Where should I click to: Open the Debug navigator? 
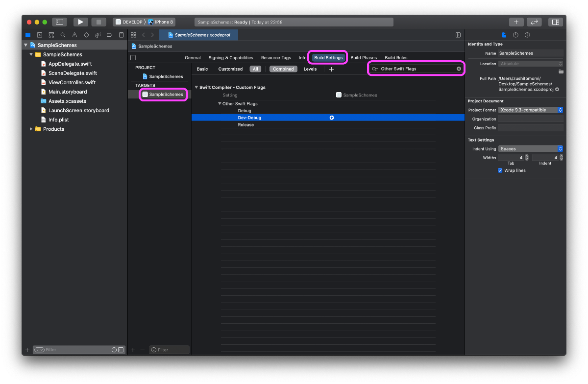coord(98,35)
